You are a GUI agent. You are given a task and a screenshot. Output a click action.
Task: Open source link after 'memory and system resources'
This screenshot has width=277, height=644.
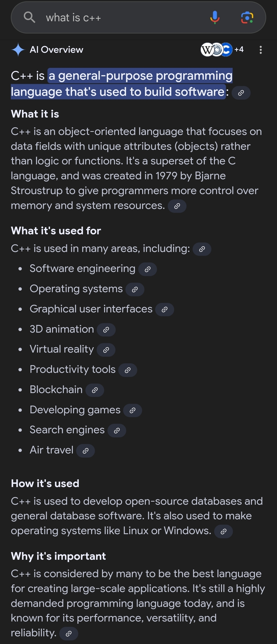(177, 206)
